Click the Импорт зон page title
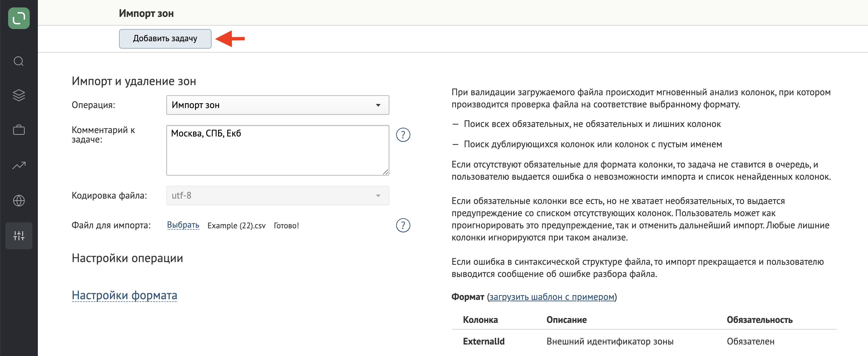The image size is (868, 356). pyautogui.click(x=146, y=14)
